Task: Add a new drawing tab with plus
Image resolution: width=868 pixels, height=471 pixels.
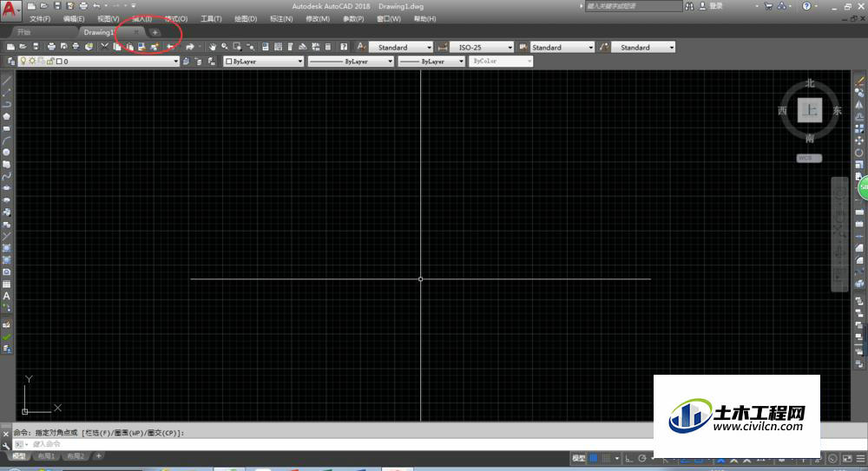Action: [155, 33]
